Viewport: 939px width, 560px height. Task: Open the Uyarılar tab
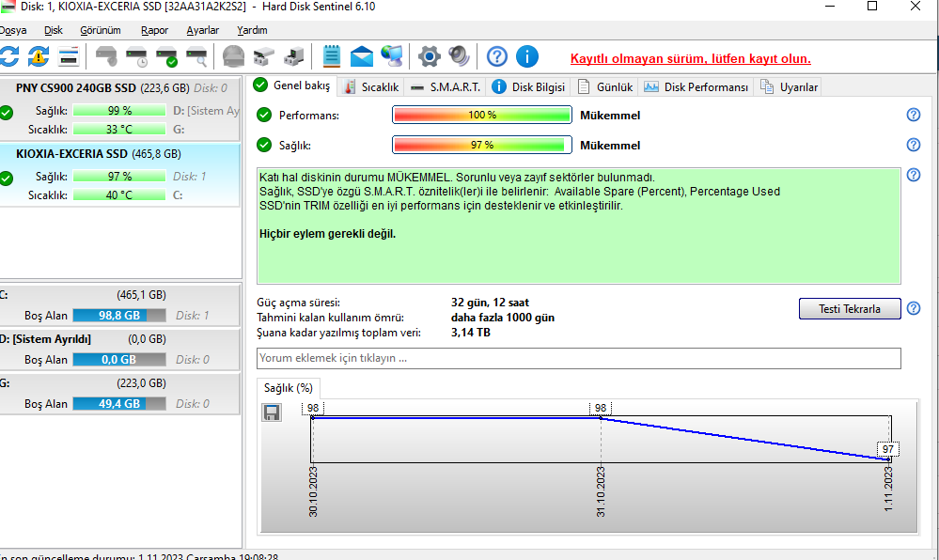[789, 86]
